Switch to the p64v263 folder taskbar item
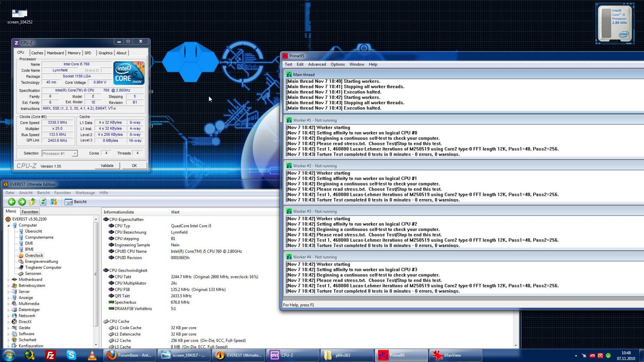The height and width of the screenshot is (362, 644). click(x=347, y=355)
